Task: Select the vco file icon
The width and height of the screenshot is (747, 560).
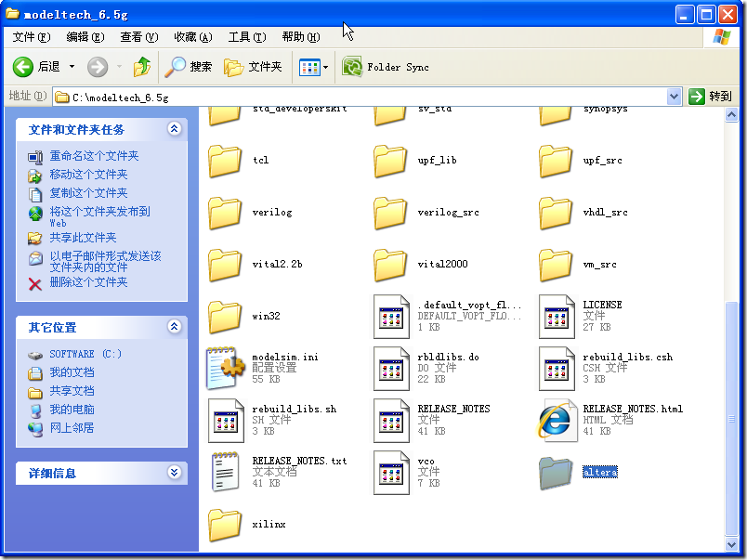Action: pos(391,473)
